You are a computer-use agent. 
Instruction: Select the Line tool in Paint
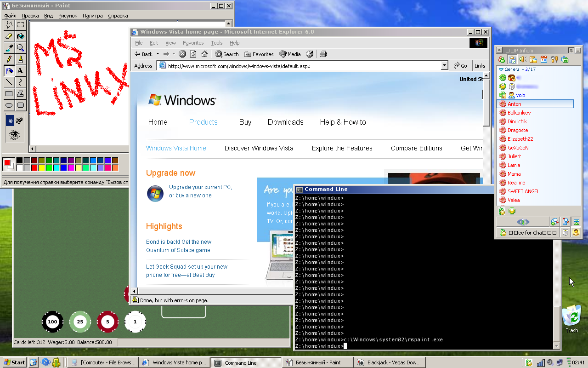click(x=9, y=82)
